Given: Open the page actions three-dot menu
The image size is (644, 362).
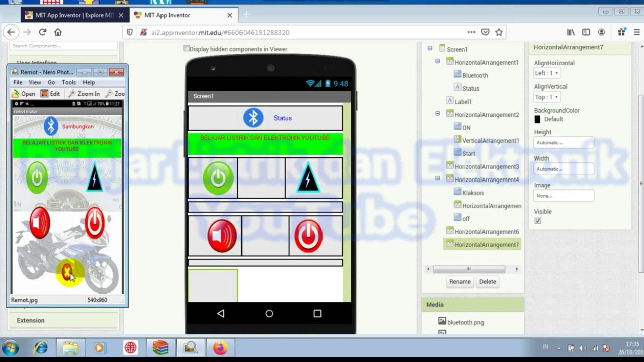Looking at the screenshot, I should (471, 32).
